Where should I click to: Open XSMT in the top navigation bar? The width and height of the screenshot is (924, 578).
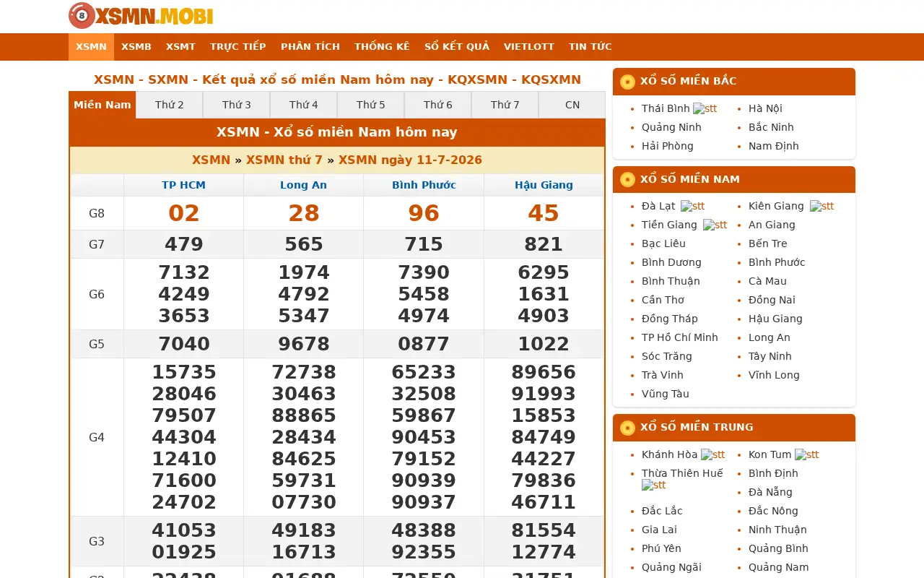pos(180,47)
